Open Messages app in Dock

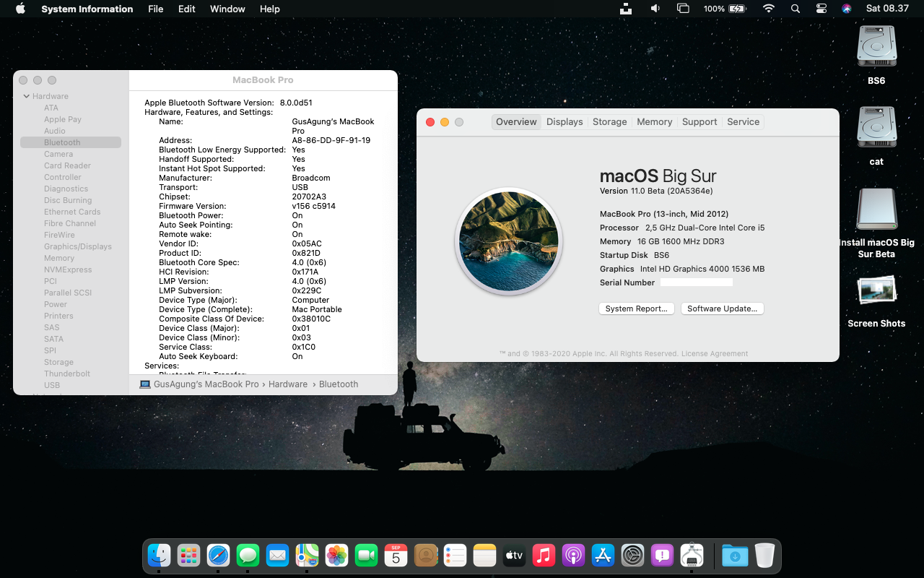pyautogui.click(x=248, y=555)
